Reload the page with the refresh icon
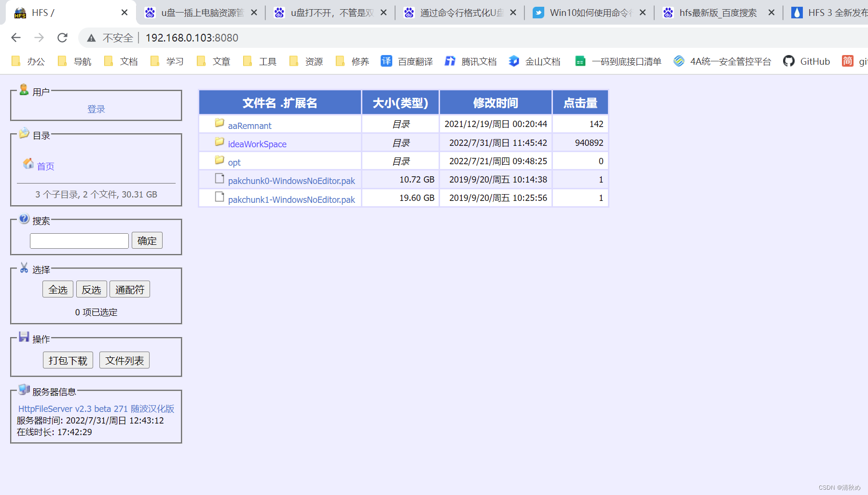Viewport: 868px width, 495px height. coord(62,38)
